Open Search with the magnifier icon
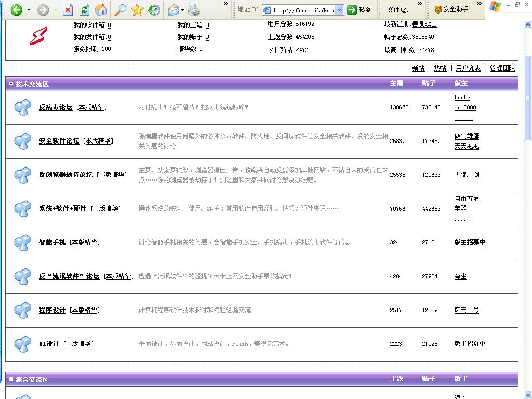This screenshot has width=532, height=399. click(x=120, y=10)
